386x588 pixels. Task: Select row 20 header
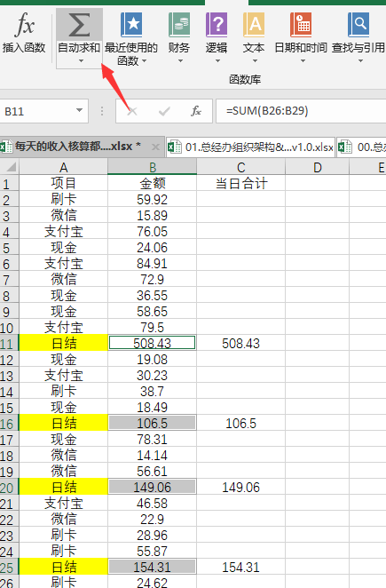click(9, 488)
